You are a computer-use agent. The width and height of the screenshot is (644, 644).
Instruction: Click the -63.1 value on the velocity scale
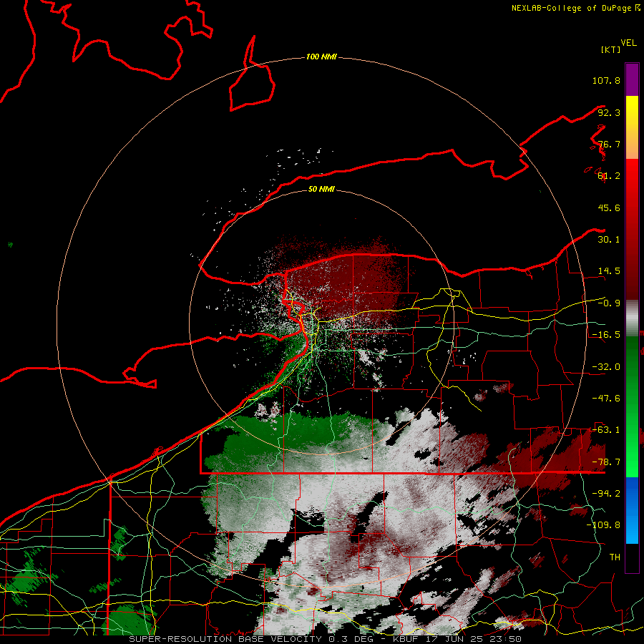click(x=606, y=430)
